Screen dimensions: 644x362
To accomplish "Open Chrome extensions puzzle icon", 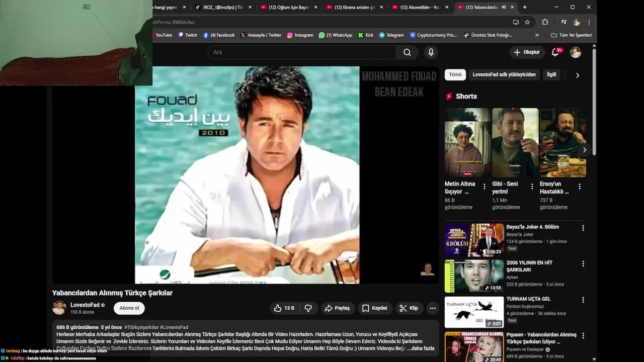I will point(545,22).
